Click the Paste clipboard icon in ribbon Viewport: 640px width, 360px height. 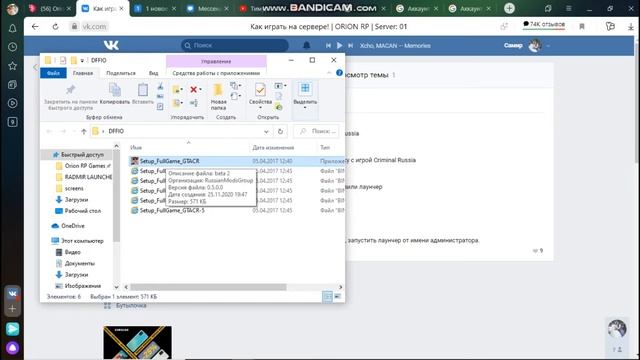point(143,90)
